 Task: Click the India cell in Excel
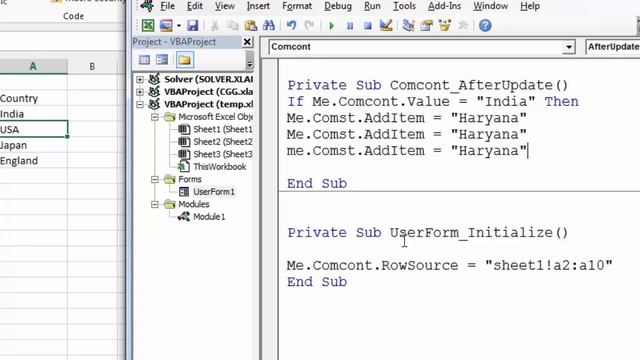33,114
